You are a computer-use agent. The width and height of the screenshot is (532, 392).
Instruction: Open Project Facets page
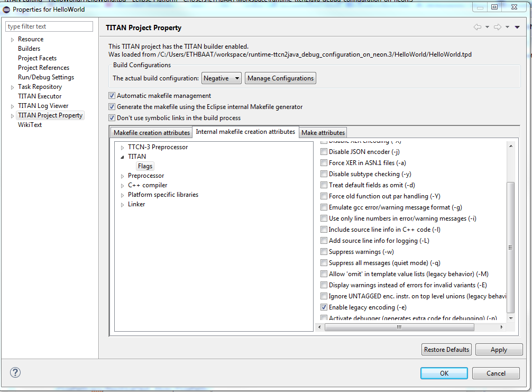point(38,58)
